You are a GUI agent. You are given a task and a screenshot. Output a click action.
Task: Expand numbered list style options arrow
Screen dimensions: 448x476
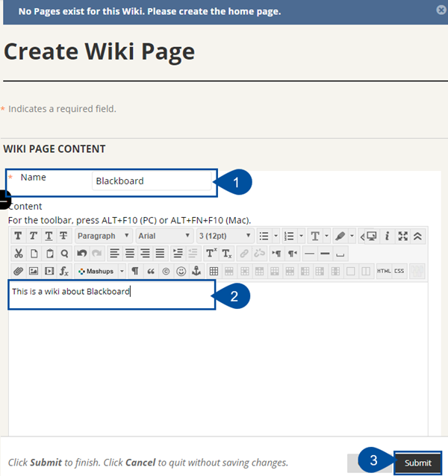302,236
